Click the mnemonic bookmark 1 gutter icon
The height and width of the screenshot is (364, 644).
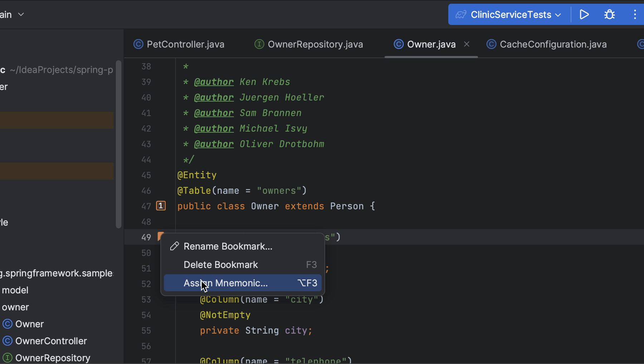pos(161,206)
